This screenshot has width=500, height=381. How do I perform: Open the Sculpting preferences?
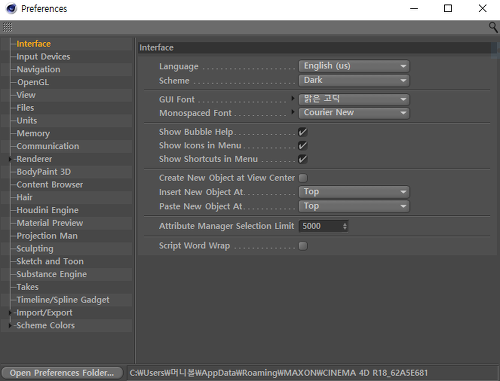[x=35, y=249]
